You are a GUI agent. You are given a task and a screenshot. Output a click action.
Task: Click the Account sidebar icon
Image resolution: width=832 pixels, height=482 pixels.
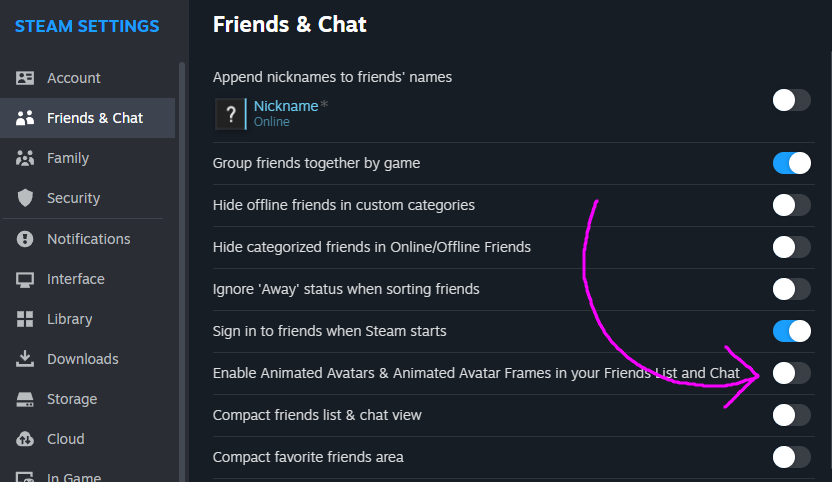click(26, 78)
